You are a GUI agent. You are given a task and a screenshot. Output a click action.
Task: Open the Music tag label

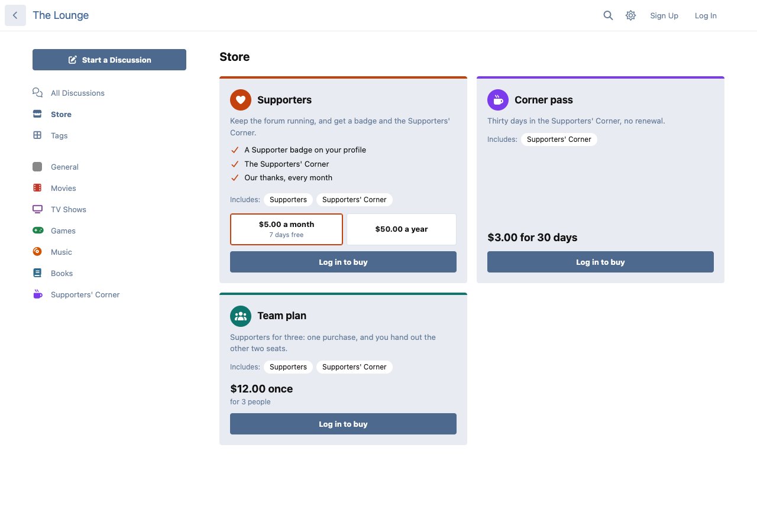(x=62, y=252)
